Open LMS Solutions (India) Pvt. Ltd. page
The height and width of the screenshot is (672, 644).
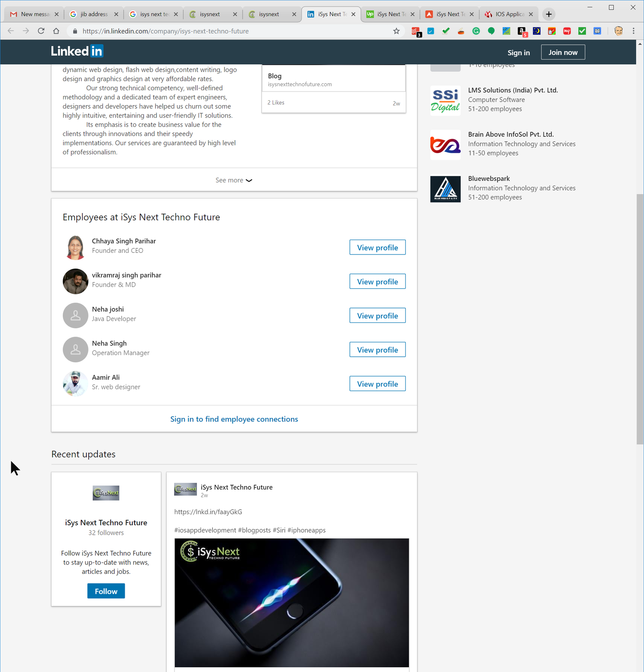pos(513,90)
